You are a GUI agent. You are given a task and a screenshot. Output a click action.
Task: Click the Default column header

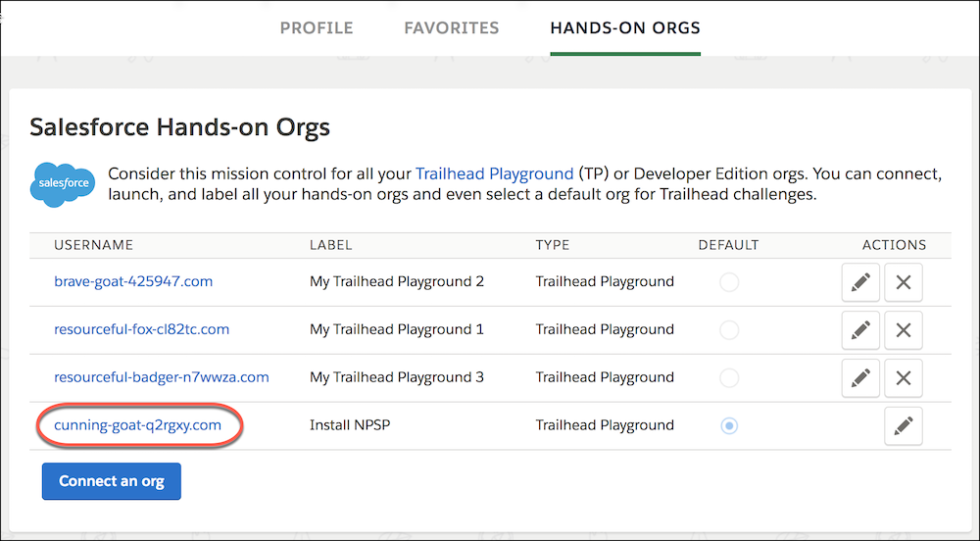tap(728, 245)
